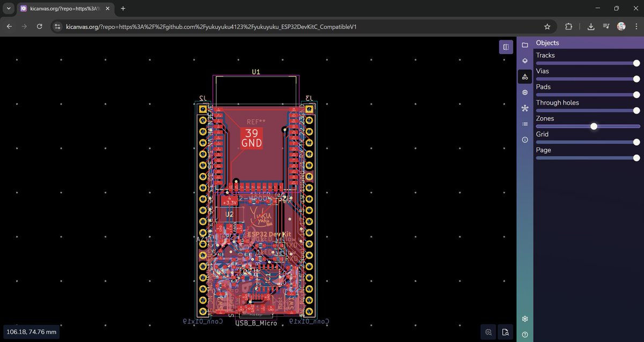
Task: Reload the KiCanvas page
Action: (x=39, y=26)
